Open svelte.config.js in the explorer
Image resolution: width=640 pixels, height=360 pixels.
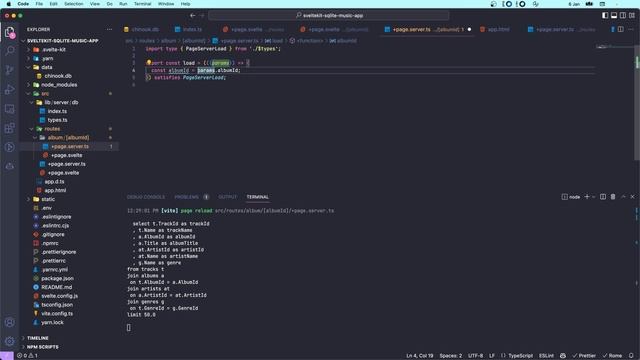(60, 296)
